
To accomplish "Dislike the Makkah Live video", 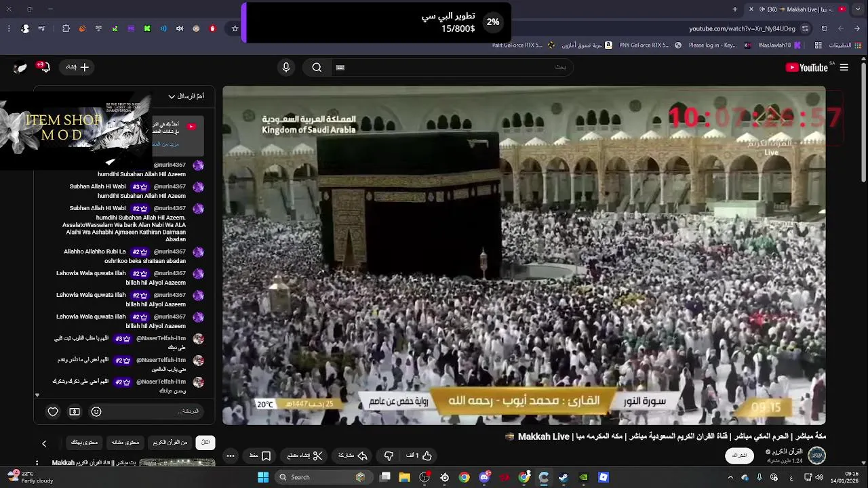I will [389, 456].
